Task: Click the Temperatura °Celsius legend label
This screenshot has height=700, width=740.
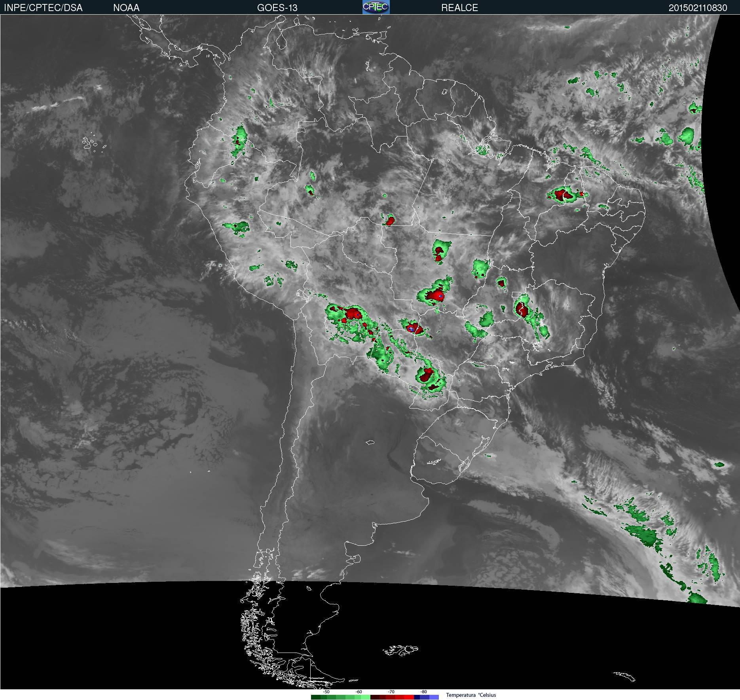Action: point(471,695)
